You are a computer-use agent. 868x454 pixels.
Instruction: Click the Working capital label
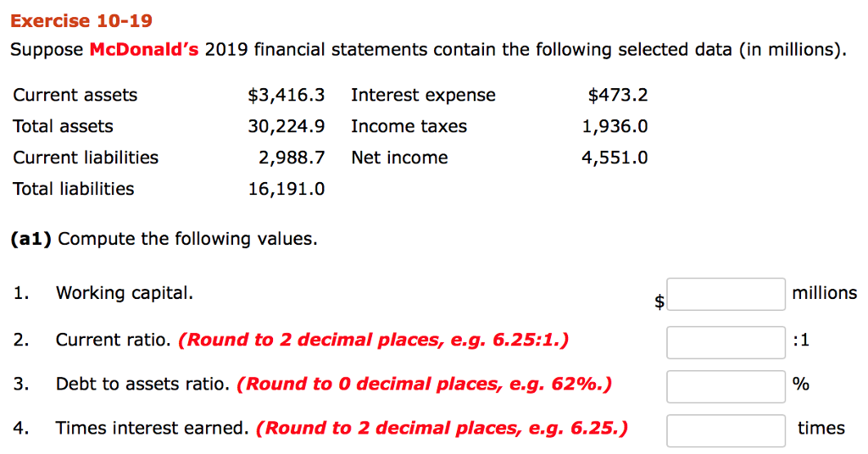point(125,292)
